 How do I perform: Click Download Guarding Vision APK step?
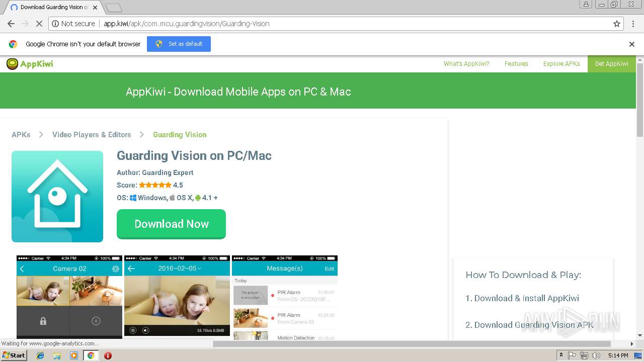coord(529,325)
